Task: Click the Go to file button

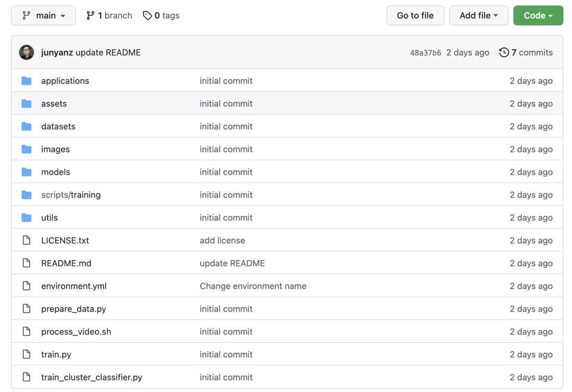Action: 415,15
